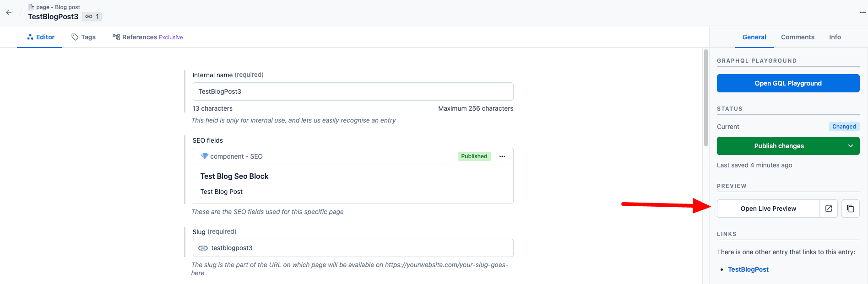The image size is (868, 284).
Task: Click the back arrow icon
Action: pyautogui.click(x=9, y=12)
